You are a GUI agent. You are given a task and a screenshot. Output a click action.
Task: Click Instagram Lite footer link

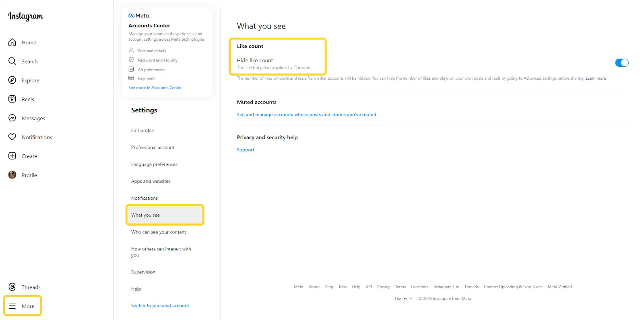446,287
